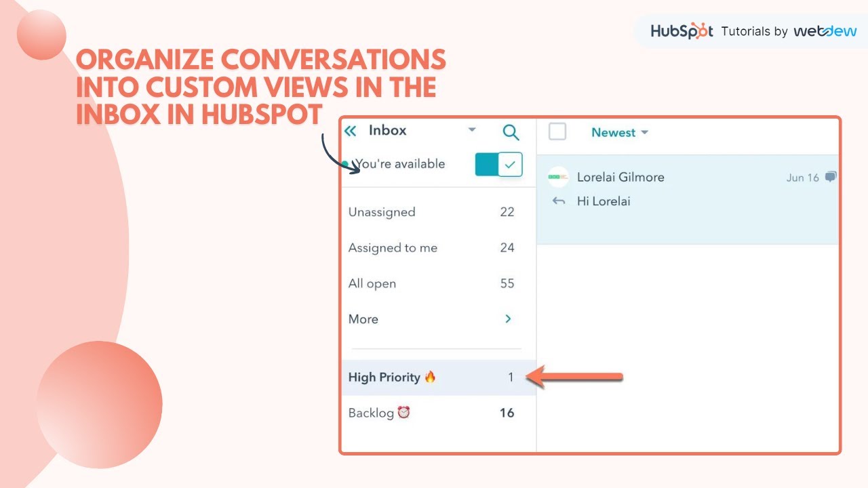The height and width of the screenshot is (488, 868).
Task: Open the Newest sort dropdown
Action: point(620,132)
